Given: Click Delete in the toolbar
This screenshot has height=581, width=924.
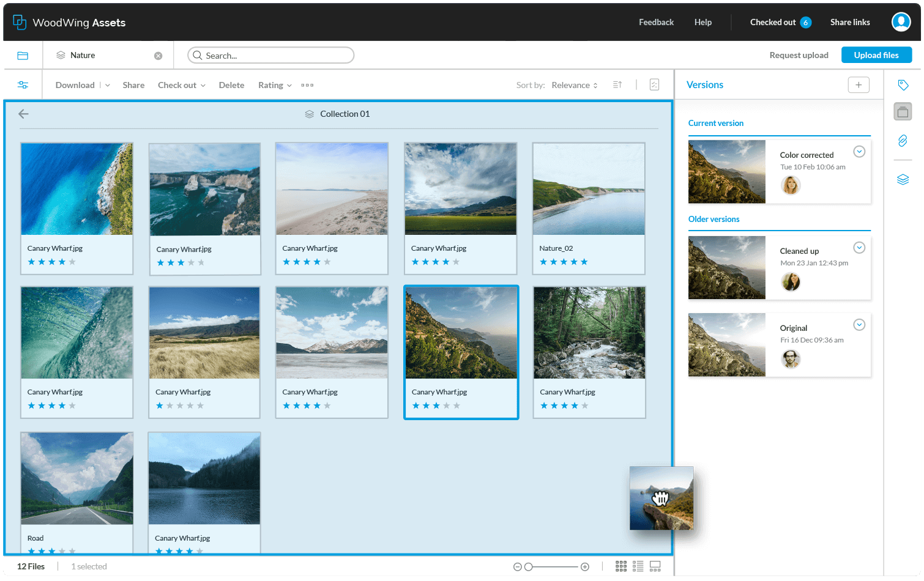Looking at the screenshot, I should pos(231,85).
